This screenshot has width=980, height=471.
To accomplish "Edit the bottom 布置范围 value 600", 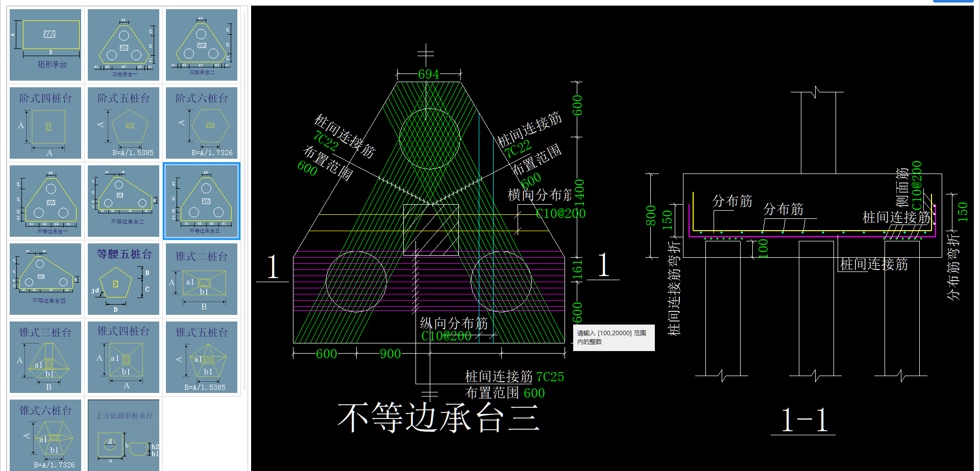I will [534, 393].
